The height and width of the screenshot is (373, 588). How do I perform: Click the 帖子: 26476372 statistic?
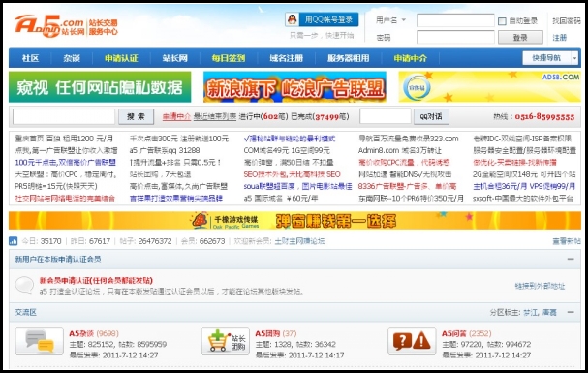point(145,241)
